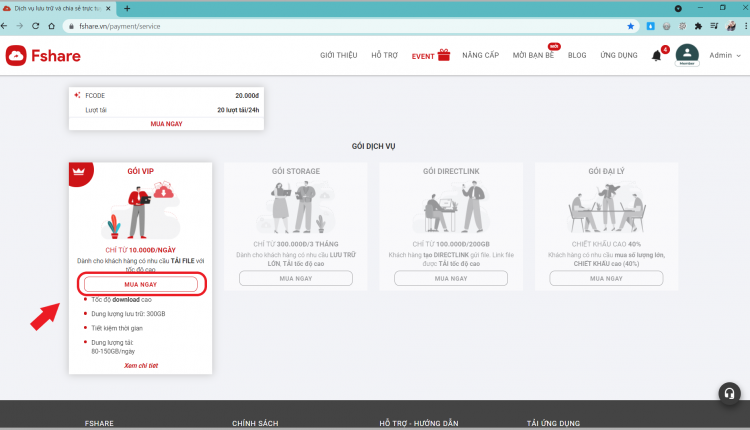Click the browser forward arrow
The image size is (750, 430).
[20, 26]
